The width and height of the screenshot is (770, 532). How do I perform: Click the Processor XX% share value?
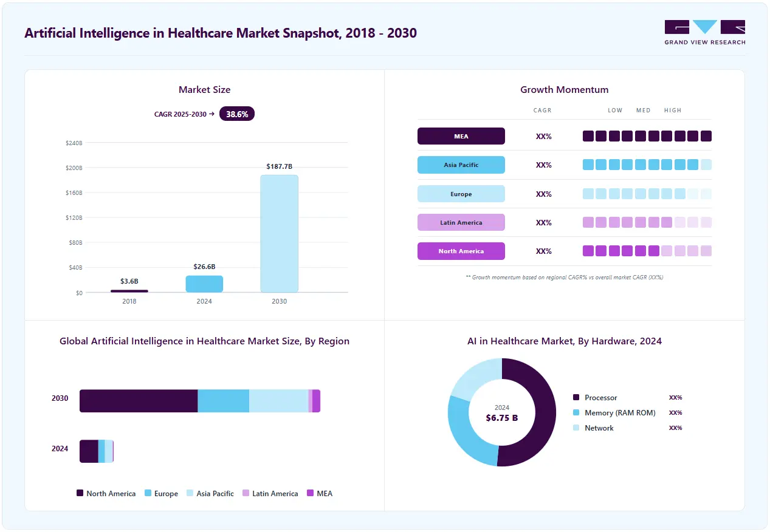point(675,397)
